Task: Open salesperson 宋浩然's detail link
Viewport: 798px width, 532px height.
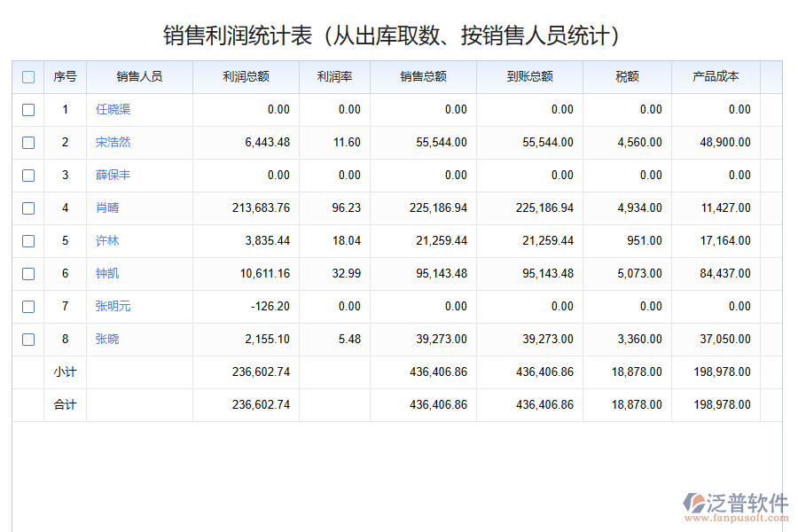Action: [x=113, y=143]
